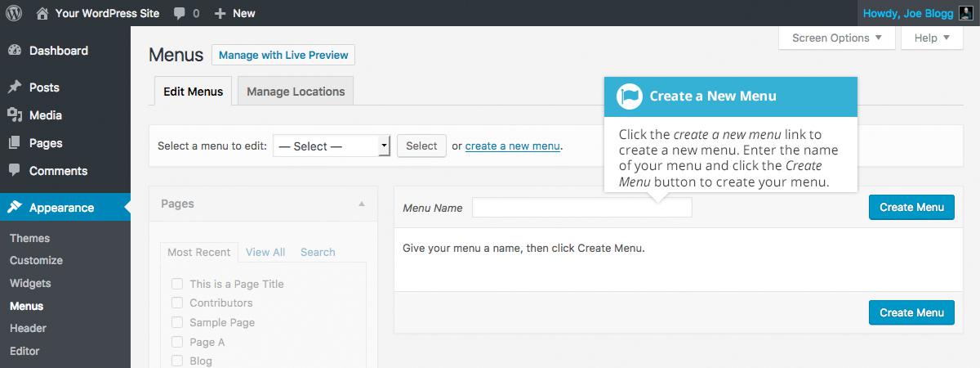980x368 pixels.
Task: Go to Customize submenu
Action: tap(36, 260)
